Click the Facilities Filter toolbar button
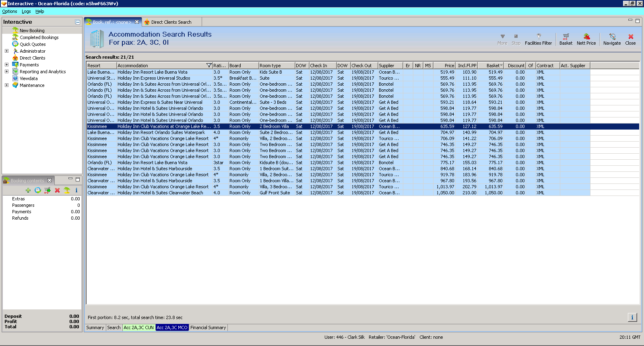644x346 pixels. pos(538,39)
